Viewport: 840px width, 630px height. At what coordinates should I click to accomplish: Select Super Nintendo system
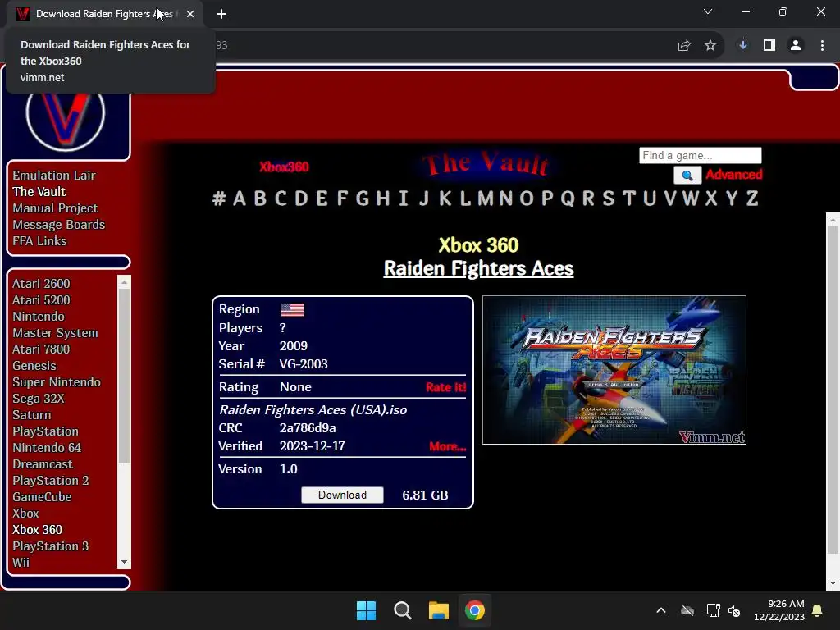coord(57,382)
